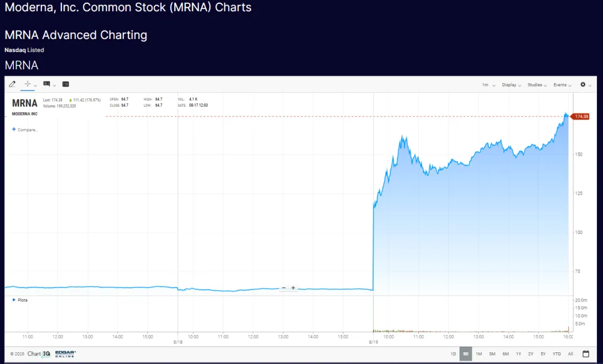
Task: Select the 6M range
Action: pos(505,354)
